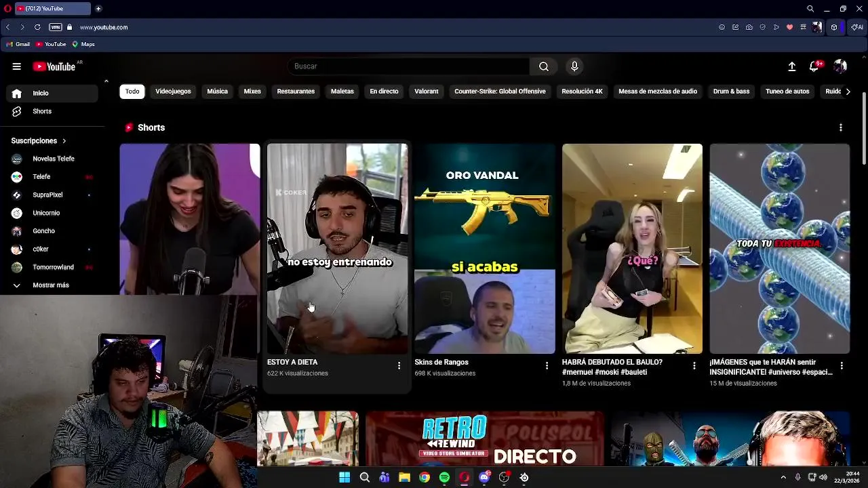Open c0ker channel in subscriptions
Screen dimensions: 868x488
pyautogui.click(x=52, y=249)
